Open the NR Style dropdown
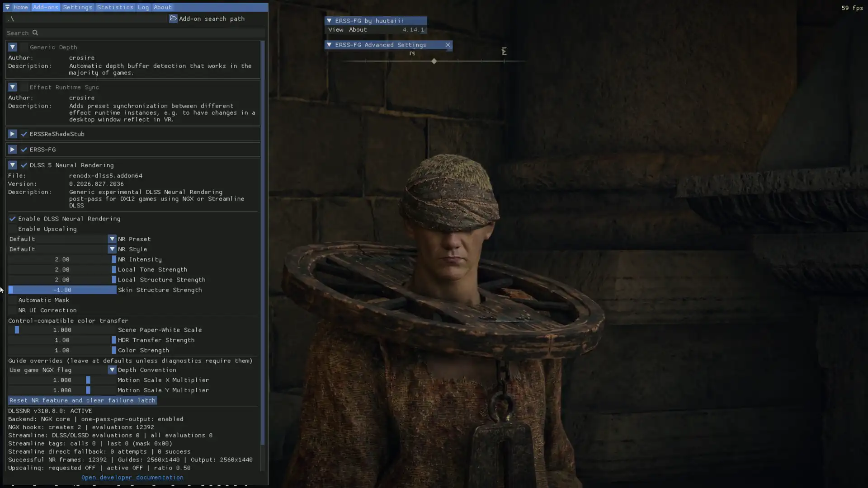Viewport: 868px width, 488px height. (x=62, y=249)
